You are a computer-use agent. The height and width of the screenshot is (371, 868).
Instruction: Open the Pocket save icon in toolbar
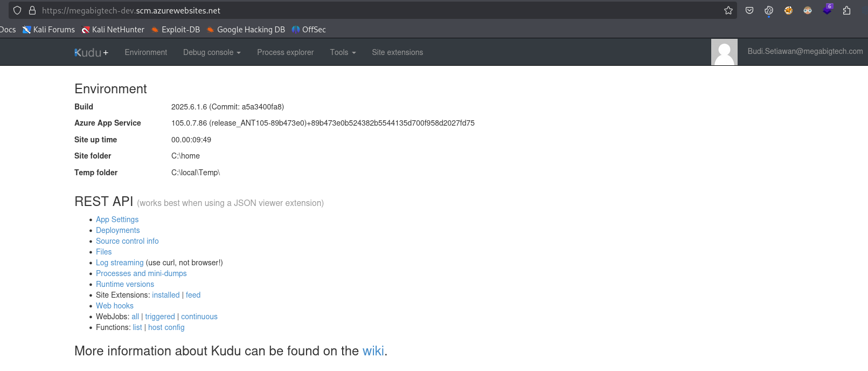click(x=749, y=10)
